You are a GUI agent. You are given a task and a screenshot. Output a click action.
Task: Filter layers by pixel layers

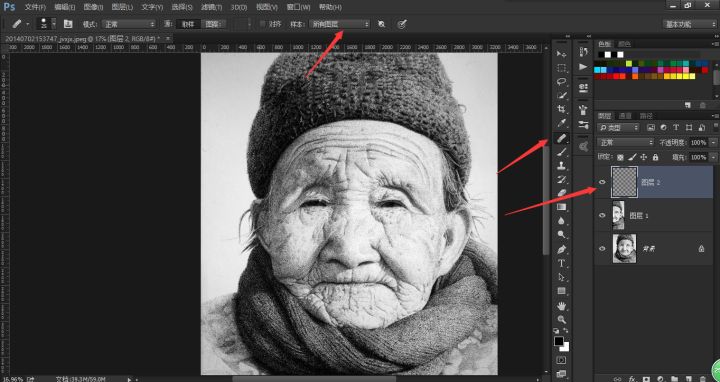[650, 128]
